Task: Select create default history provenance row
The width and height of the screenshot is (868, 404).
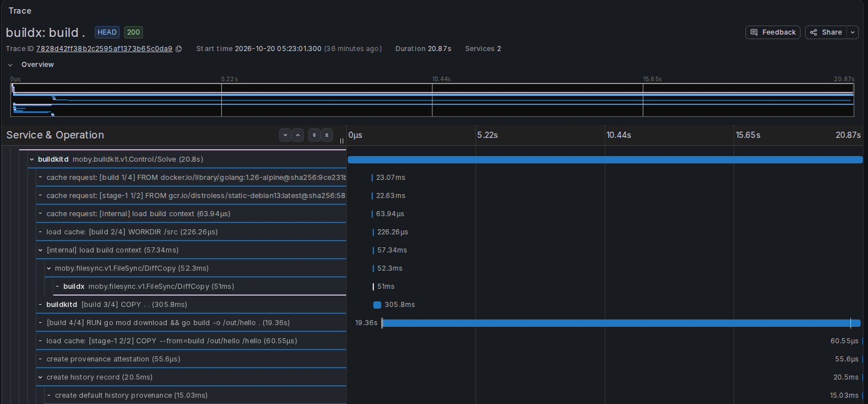Action: pyautogui.click(x=196, y=395)
